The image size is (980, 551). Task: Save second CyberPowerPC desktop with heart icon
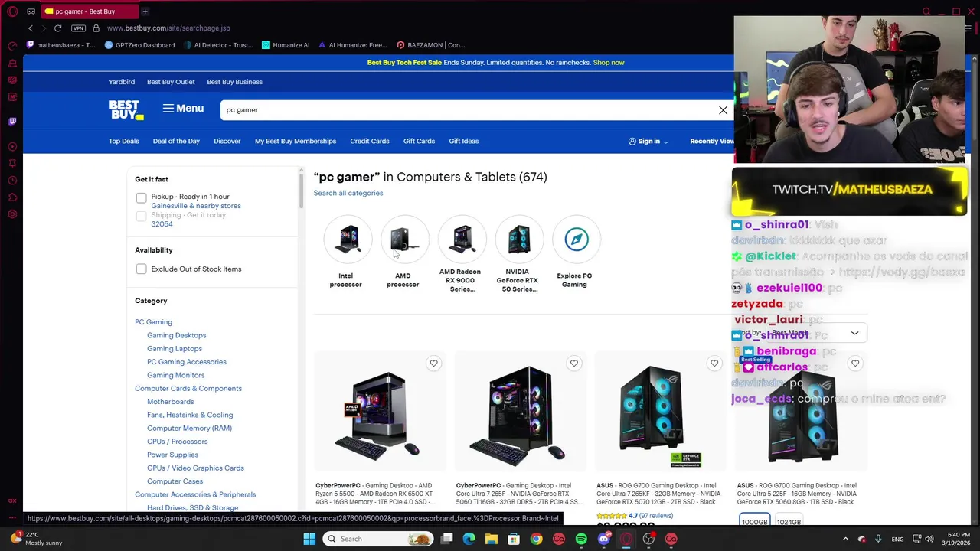pyautogui.click(x=573, y=364)
